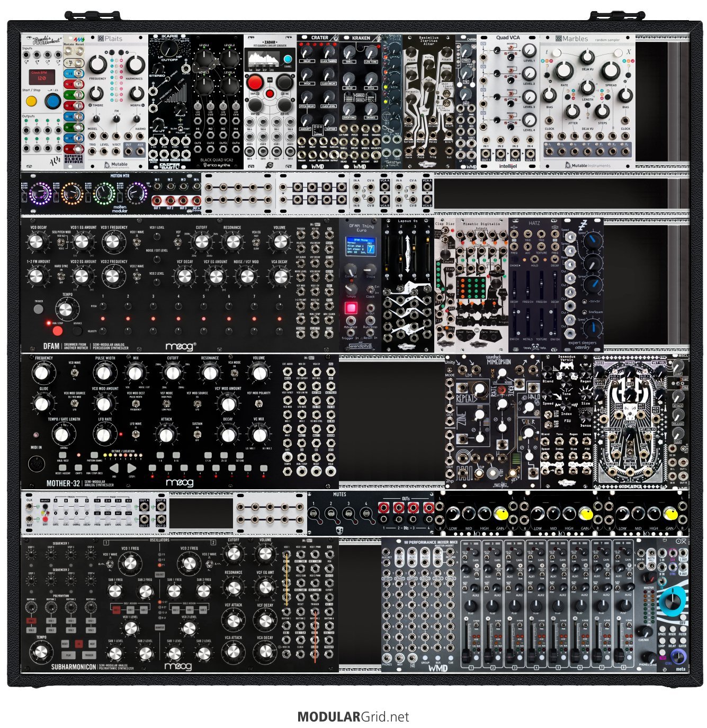Click the LEVEL 1 knob on Quad VCA
Image resolution: width=707 pixels, height=728 pixels.
(529, 51)
